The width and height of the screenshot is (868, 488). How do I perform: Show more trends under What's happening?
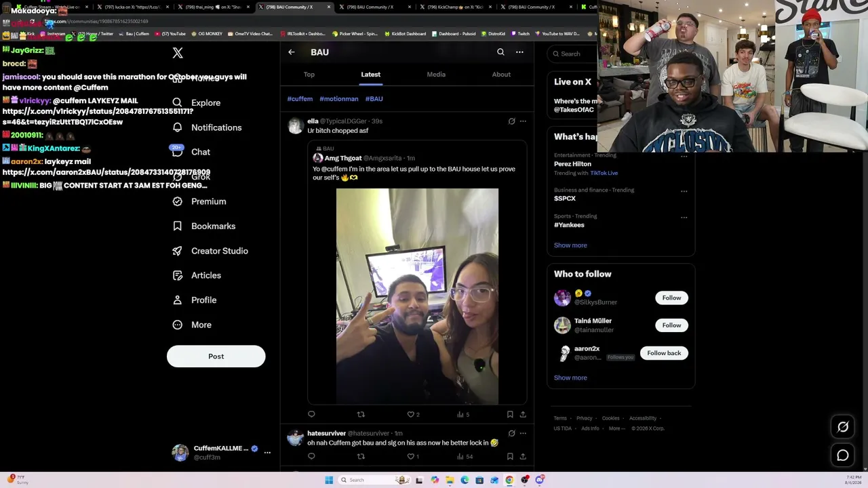pyautogui.click(x=570, y=245)
